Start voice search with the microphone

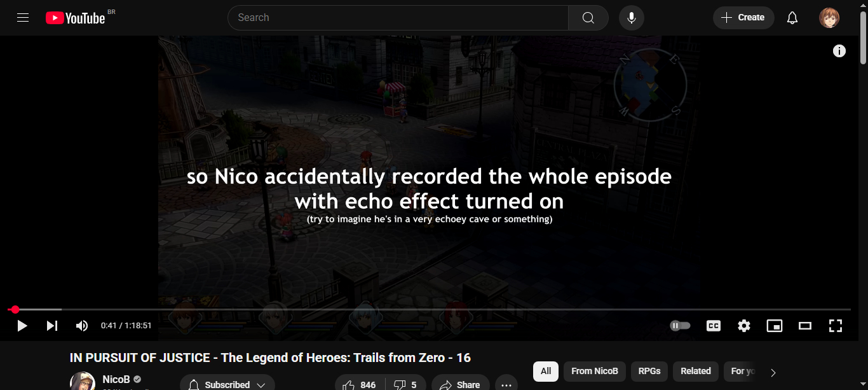[x=632, y=18]
